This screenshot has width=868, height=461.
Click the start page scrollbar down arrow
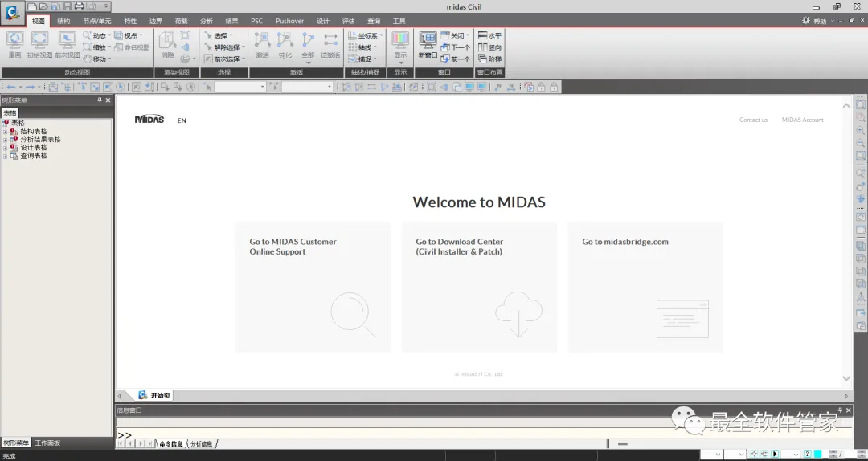845,378
